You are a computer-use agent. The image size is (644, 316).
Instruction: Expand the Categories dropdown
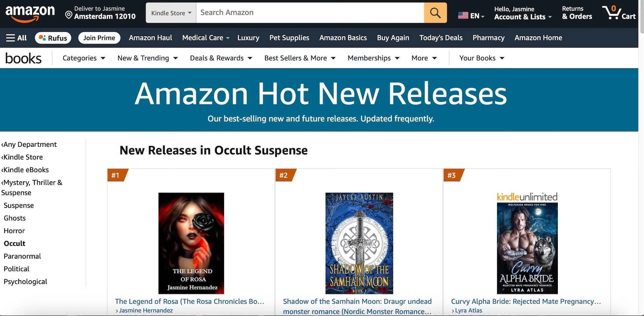[x=84, y=58]
